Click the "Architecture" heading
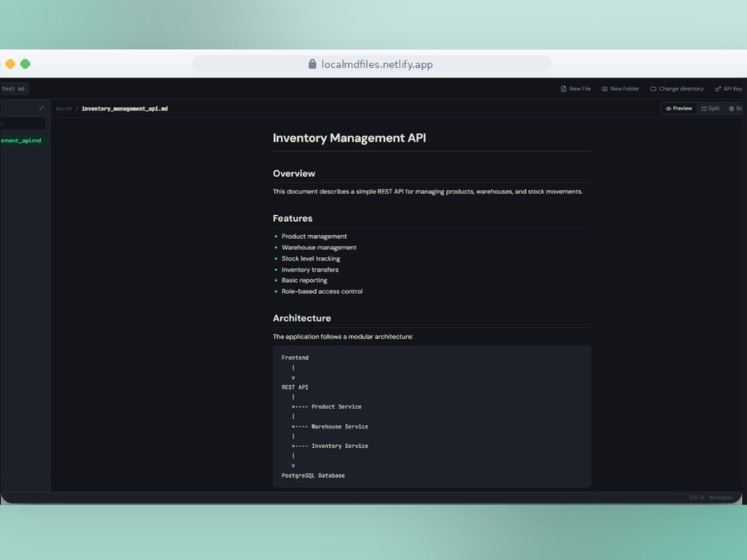Image resolution: width=747 pixels, height=560 pixels. [302, 318]
